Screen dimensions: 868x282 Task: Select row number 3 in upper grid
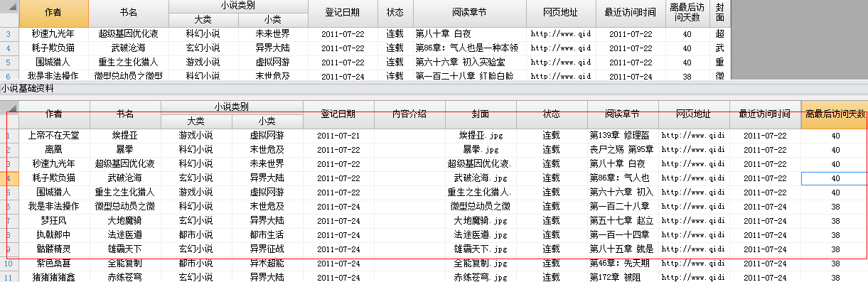(x=9, y=34)
